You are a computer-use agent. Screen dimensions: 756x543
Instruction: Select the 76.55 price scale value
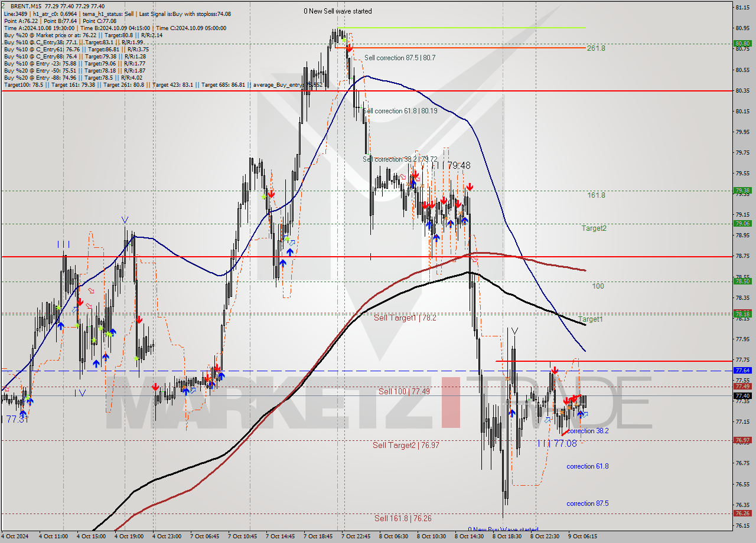[x=742, y=484]
